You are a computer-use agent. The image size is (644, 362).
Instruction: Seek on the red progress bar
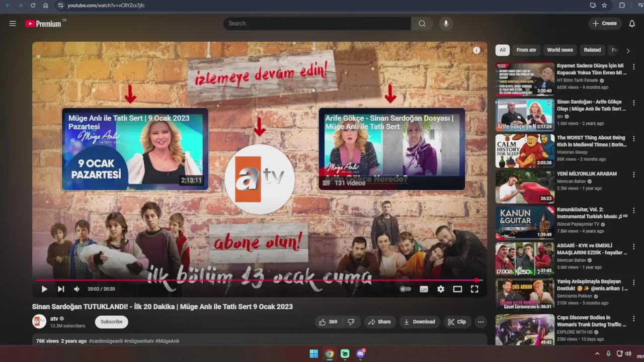[x=259, y=280]
